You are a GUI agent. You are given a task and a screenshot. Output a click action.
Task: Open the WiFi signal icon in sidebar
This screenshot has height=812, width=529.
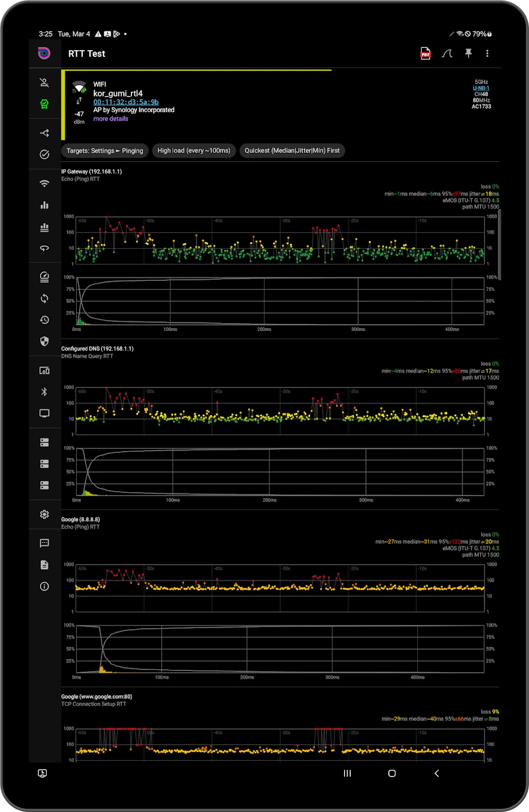45,183
